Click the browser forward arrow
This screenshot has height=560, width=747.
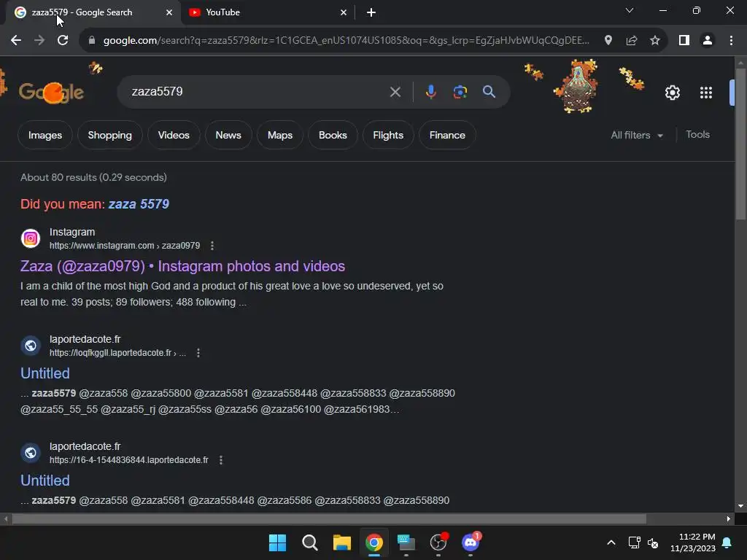[39, 41]
